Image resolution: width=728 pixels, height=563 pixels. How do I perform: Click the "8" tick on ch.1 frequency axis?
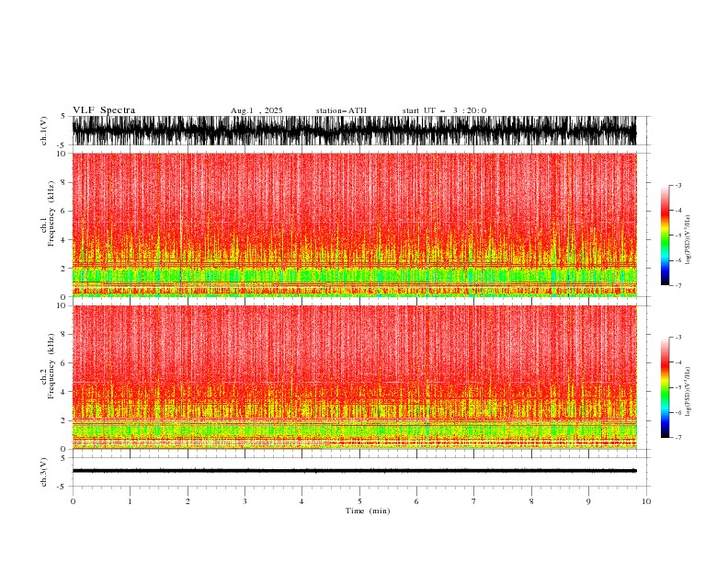point(63,182)
